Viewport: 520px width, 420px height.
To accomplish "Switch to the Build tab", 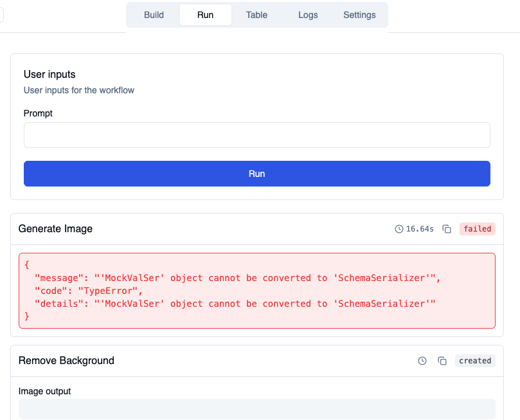I will tap(154, 15).
